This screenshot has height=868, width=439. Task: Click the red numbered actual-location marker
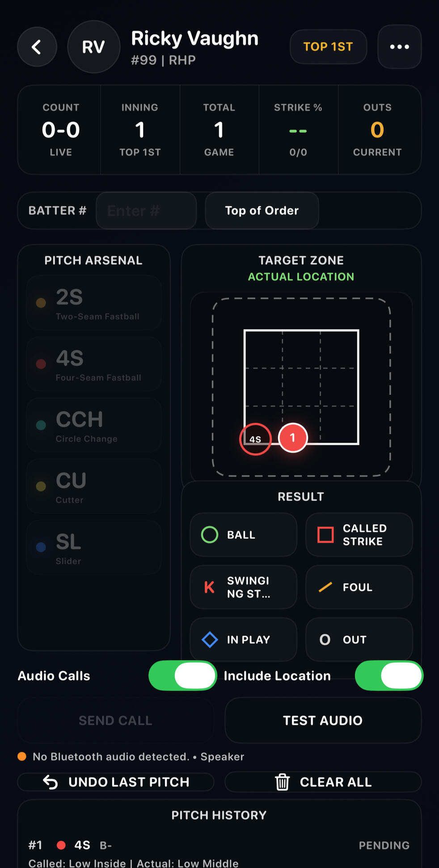[x=293, y=438]
